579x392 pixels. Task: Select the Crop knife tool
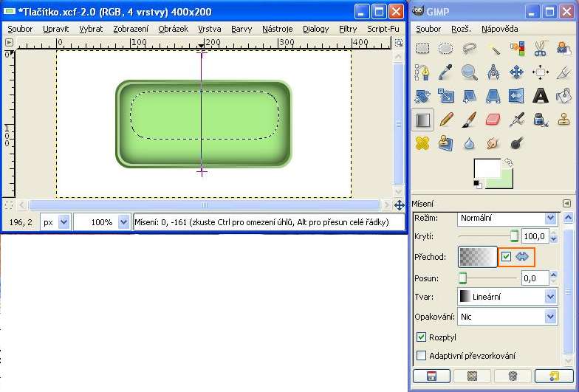564,72
